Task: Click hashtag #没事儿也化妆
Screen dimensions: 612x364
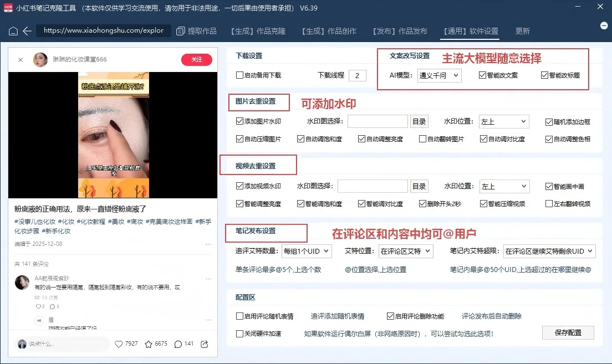Action: click(35, 222)
